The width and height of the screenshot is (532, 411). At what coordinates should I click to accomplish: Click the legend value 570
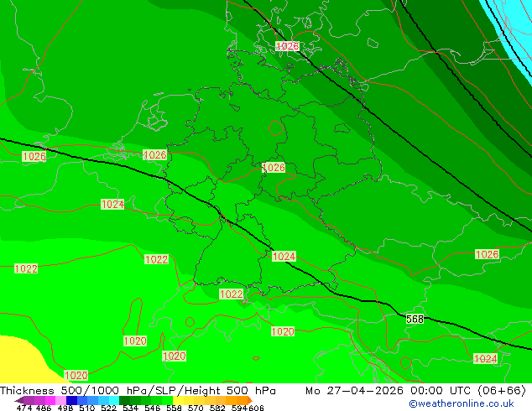pos(196,408)
